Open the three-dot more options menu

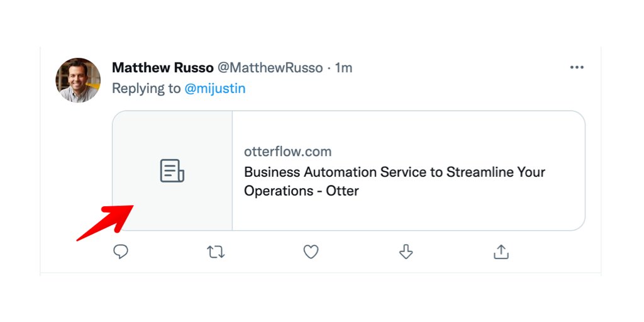coord(577,68)
